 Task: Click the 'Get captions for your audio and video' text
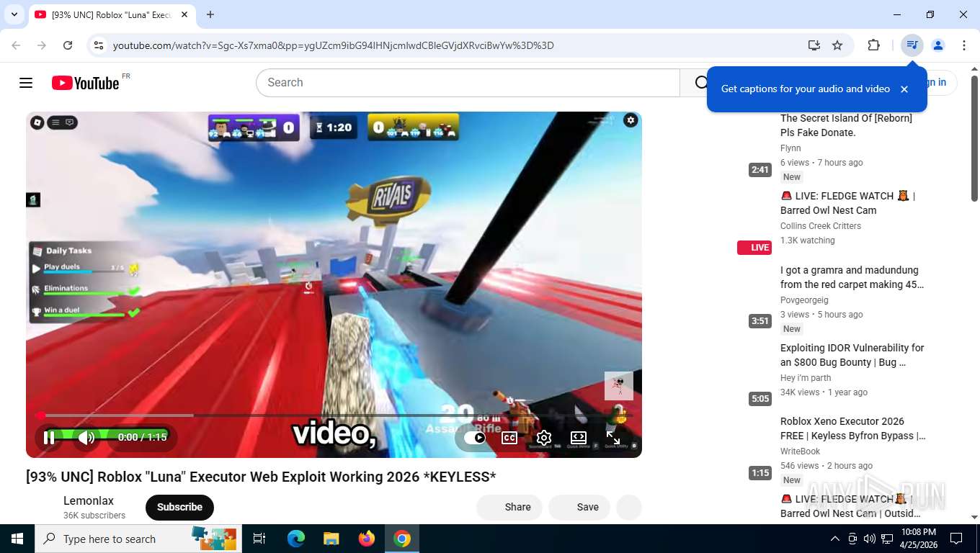[x=805, y=89]
